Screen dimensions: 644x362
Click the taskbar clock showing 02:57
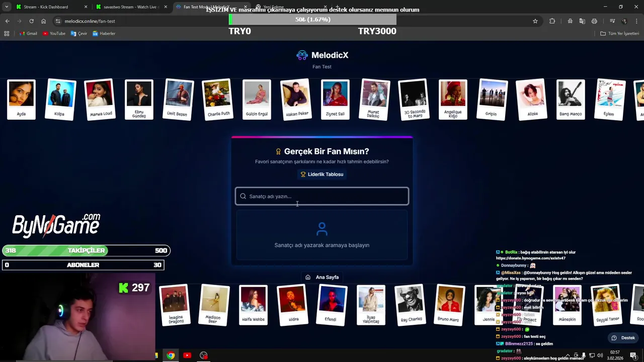[615, 355]
